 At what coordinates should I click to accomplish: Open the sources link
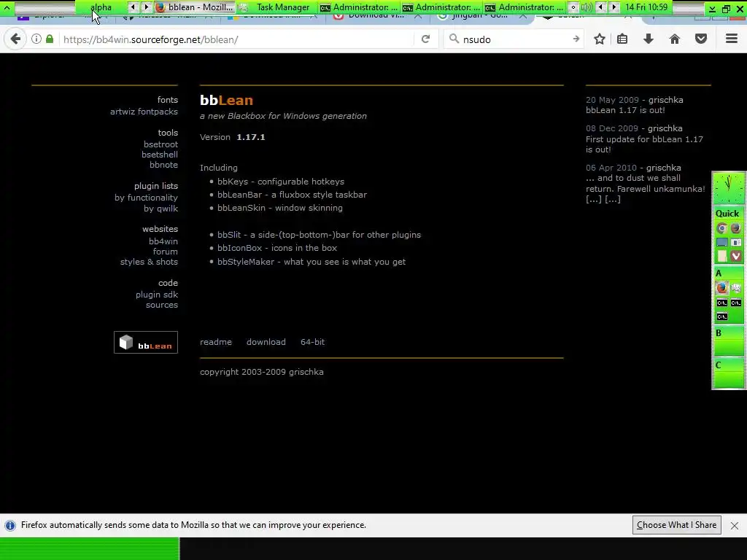pos(161,305)
